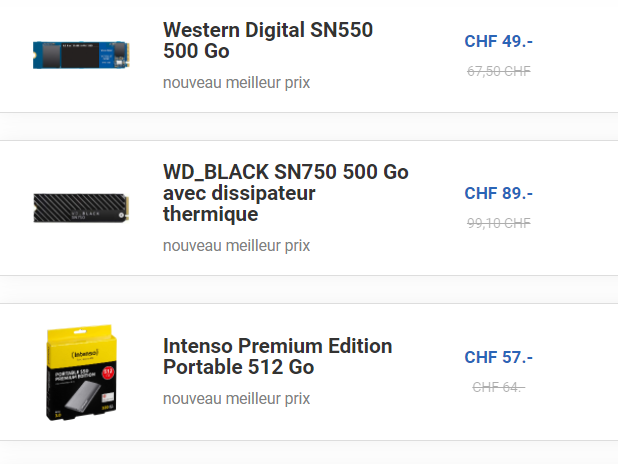Click "nouveau meilleur prix" under Intenso Premium Edition
The image size is (618, 464).
pyautogui.click(x=236, y=398)
